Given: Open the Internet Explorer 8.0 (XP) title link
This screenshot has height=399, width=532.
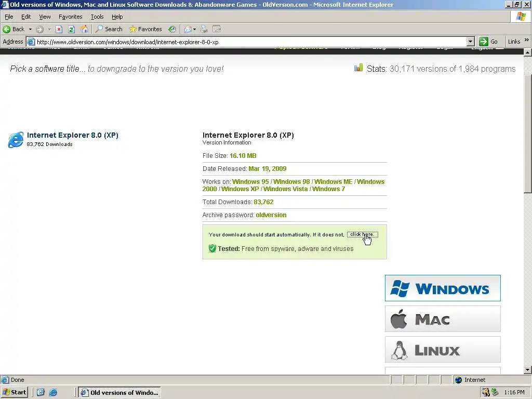Looking at the screenshot, I should click(x=73, y=135).
